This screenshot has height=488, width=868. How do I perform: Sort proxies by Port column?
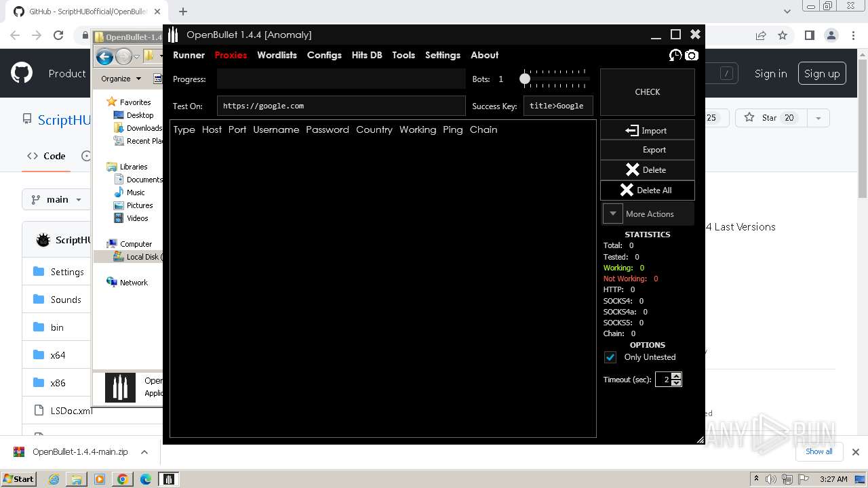[x=237, y=129]
